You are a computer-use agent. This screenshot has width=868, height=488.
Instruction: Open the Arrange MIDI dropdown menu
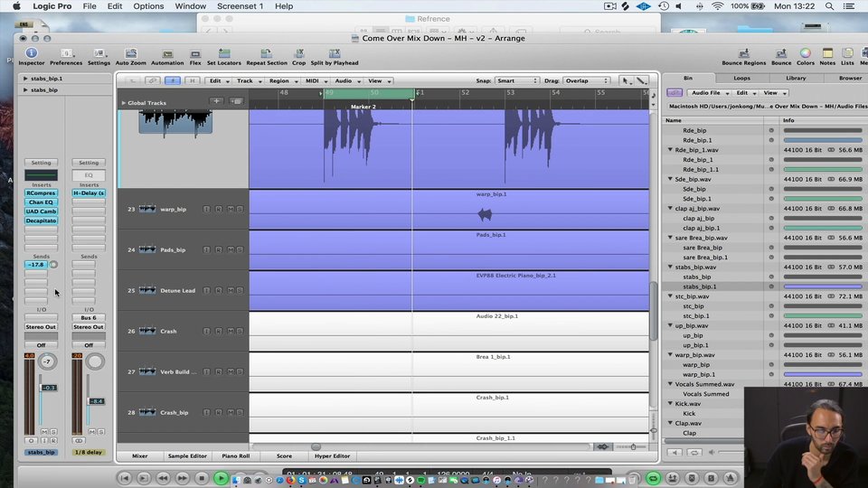316,80
